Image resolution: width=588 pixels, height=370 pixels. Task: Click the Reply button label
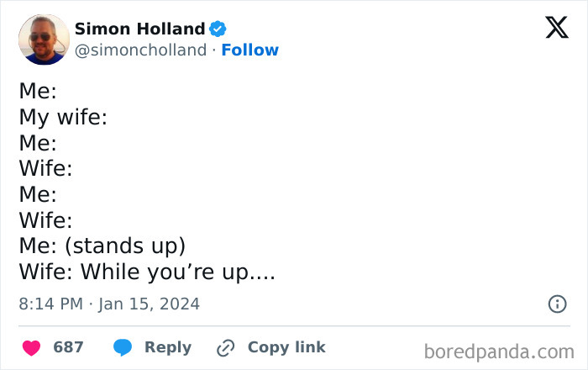tap(168, 347)
